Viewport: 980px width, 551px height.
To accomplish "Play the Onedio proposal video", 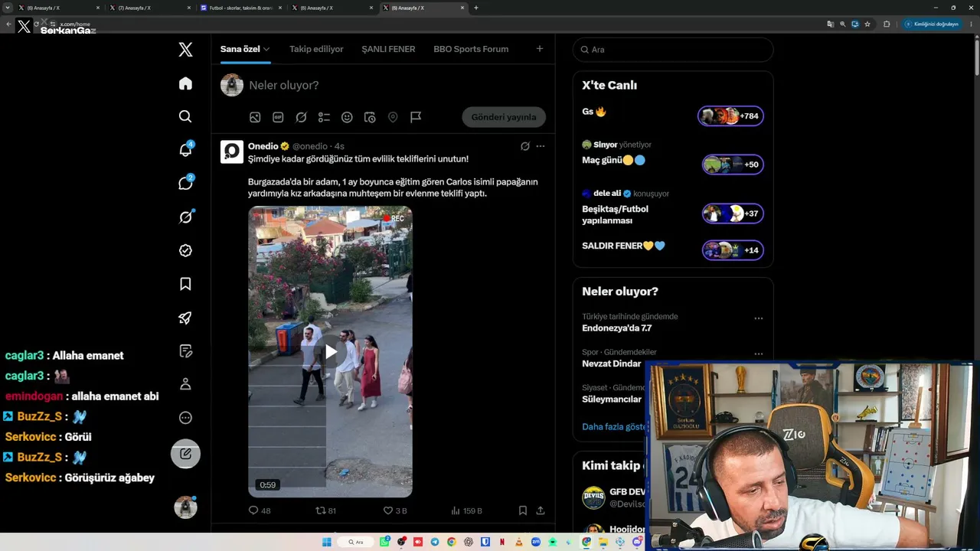I will click(x=330, y=351).
